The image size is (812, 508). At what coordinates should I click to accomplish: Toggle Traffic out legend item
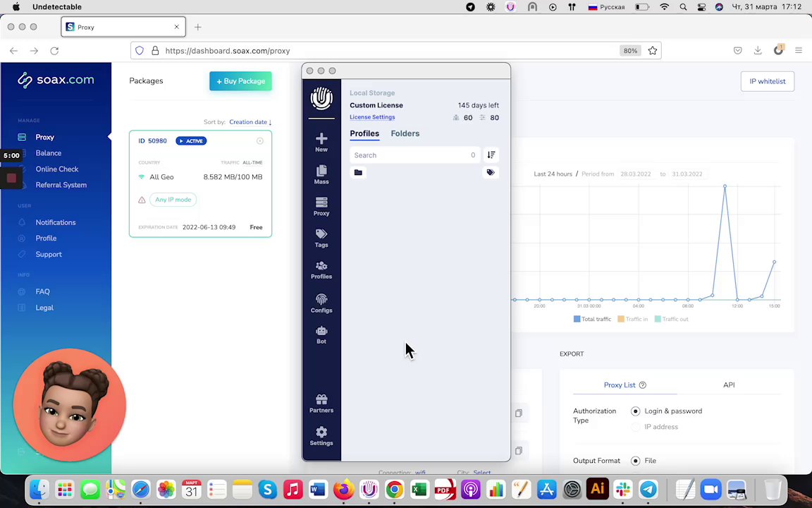click(672, 320)
